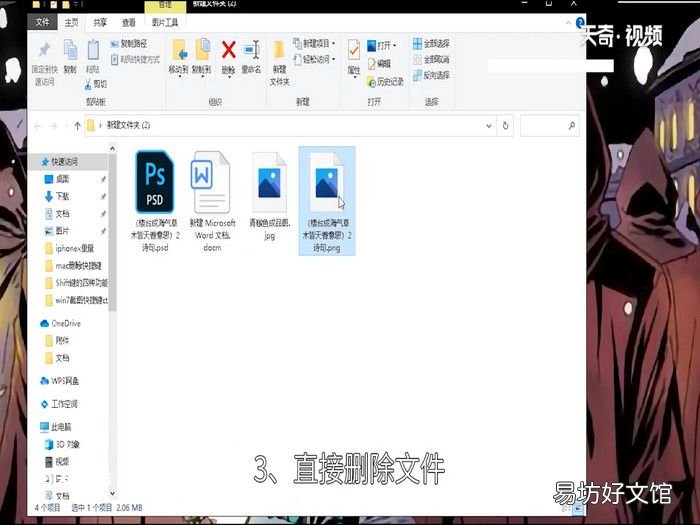Click Paste Shortcut (粘贴快捷方式)
Viewport: 700px width, 525px height.
click(x=135, y=59)
